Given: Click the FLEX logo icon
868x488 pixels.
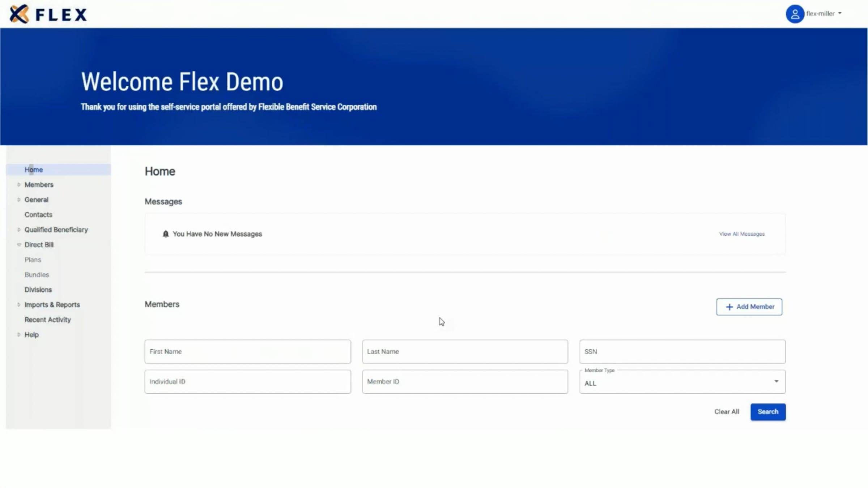Looking at the screenshot, I should tap(19, 14).
